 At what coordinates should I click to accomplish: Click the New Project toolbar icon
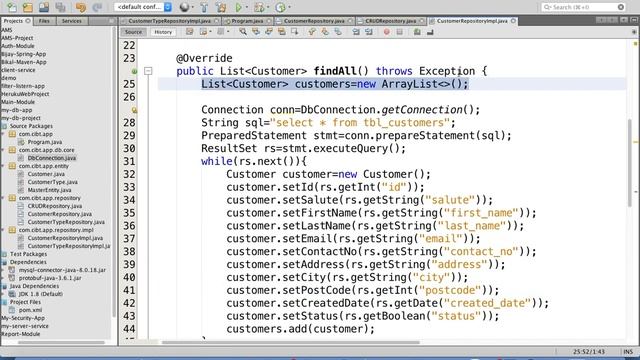[x=28, y=7]
